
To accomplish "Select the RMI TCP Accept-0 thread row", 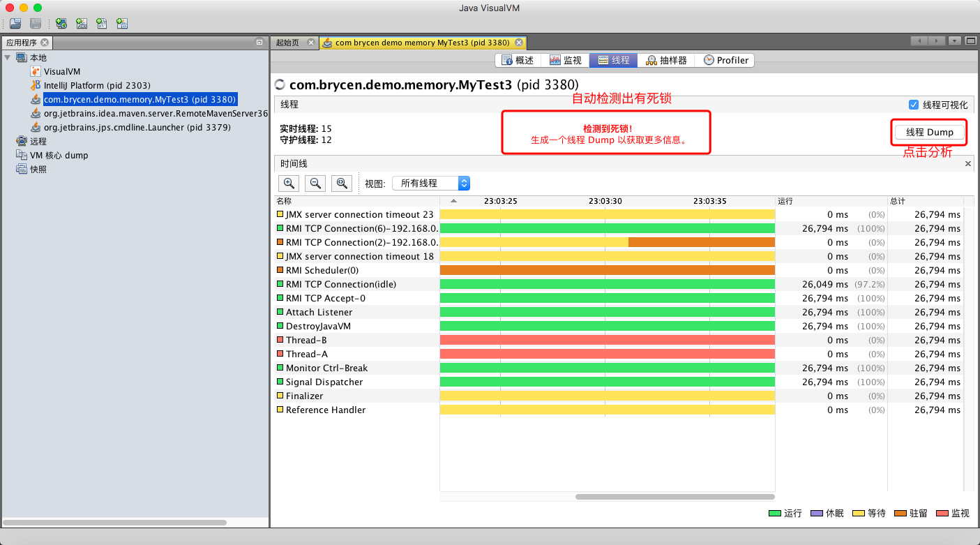I will pyautogui.click(x=619, y=298).
